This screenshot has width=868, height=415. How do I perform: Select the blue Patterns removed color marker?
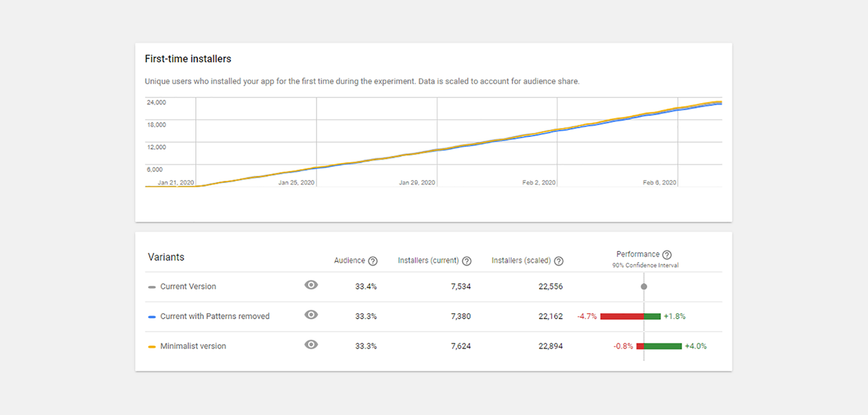pyautogui.click(x=152, y=317)
